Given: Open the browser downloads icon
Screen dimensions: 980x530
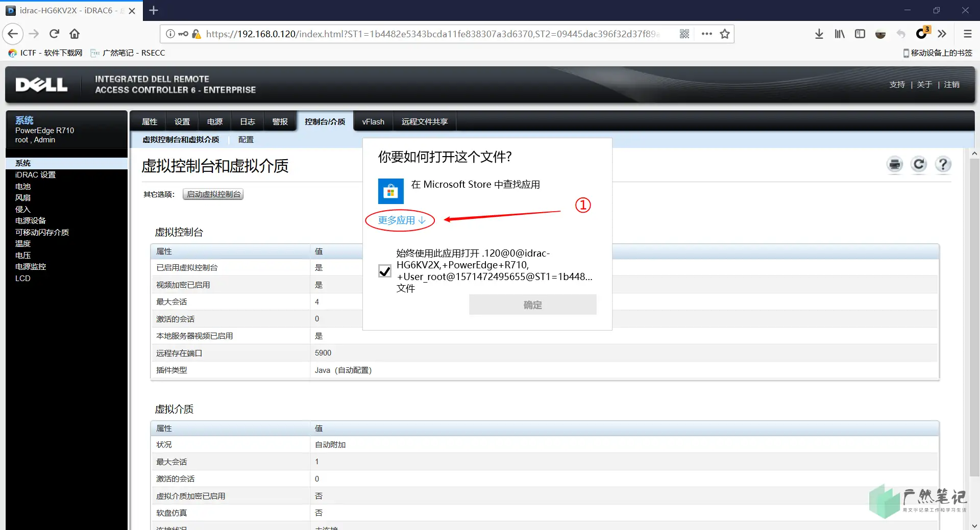Looking at the screenshot, I should click(819, 34).
